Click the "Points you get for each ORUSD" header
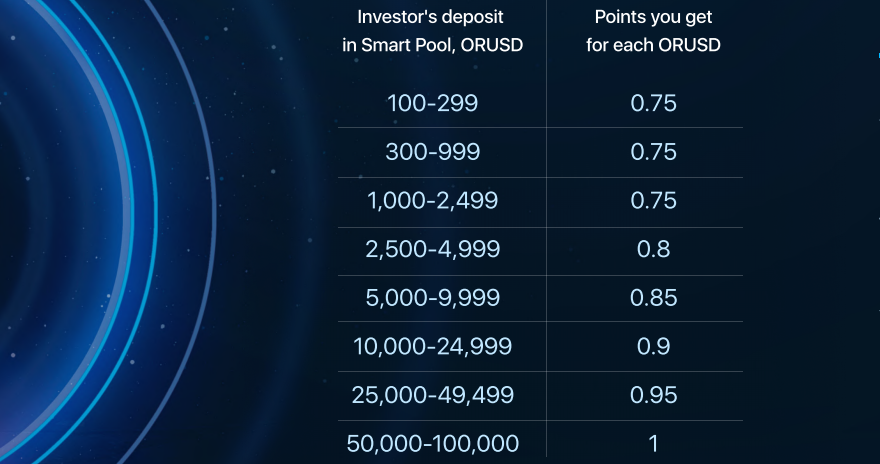 point(653,31)
